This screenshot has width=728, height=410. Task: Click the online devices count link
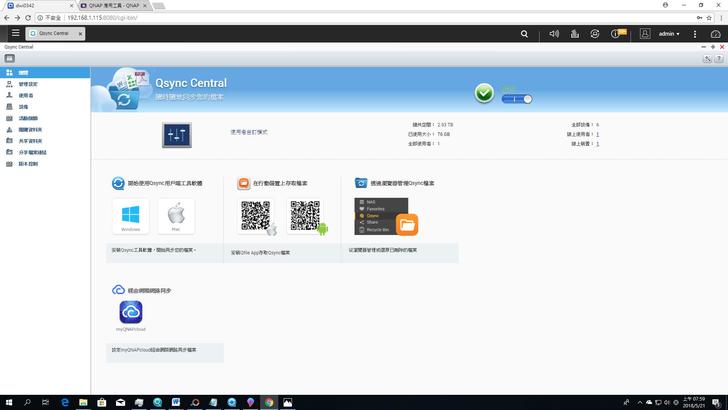click(597, 143)
